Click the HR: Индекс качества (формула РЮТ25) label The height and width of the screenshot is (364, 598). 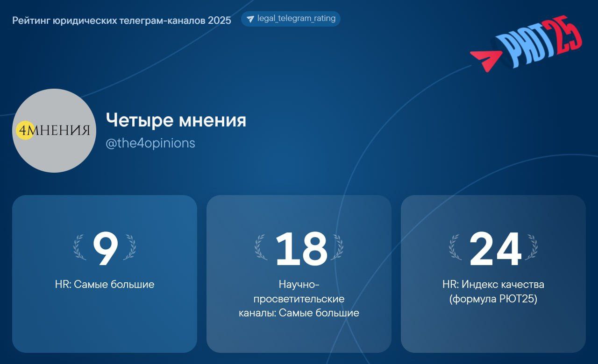[x=493, y=292]
